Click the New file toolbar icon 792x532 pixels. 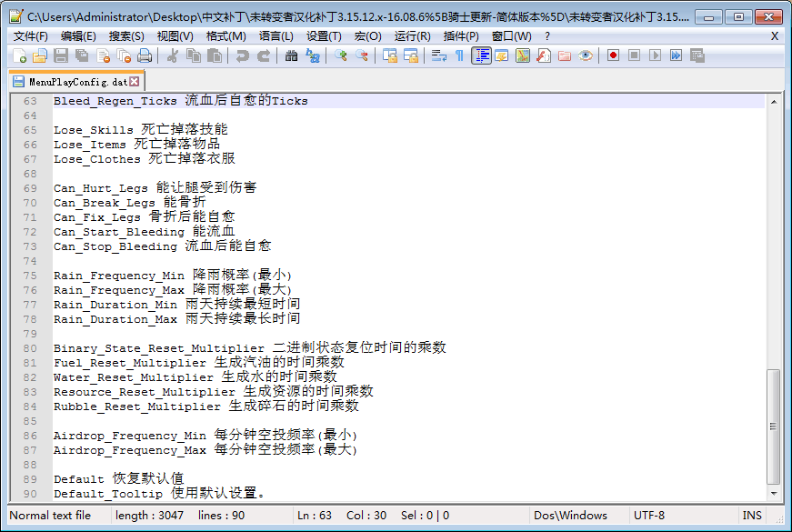click(x=19, y=55)
